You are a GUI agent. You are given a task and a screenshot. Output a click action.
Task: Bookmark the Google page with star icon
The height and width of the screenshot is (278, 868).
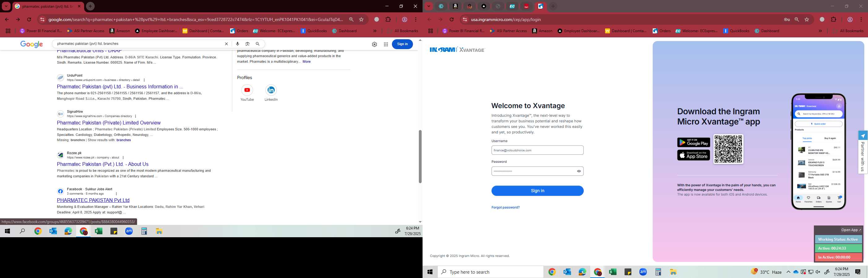click(x=361, y=19)
